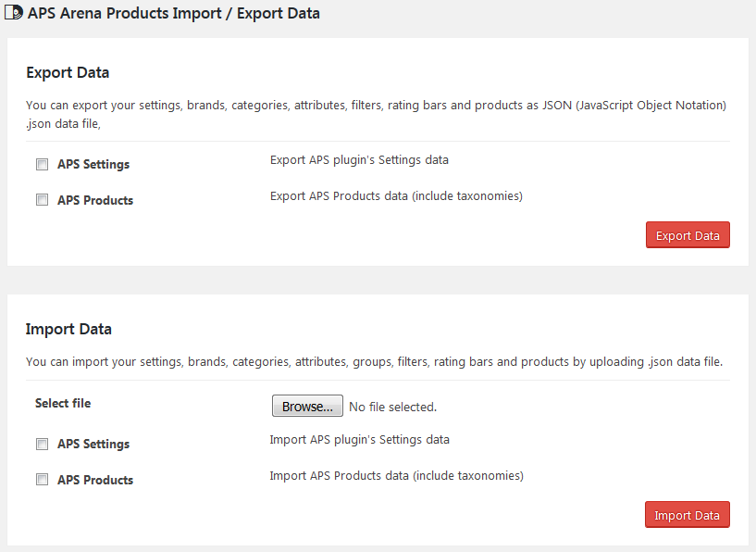Click 'Export APS Products data (include taxonomies)' text
Image resolution: width=756 pixels, height=552 pixels.
(x=396, y=196)
